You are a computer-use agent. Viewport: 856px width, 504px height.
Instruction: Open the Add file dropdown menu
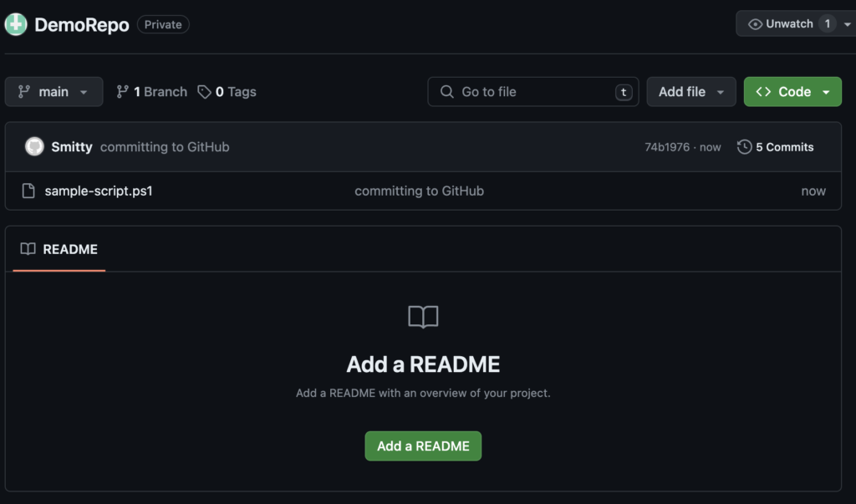click(691, 92)
